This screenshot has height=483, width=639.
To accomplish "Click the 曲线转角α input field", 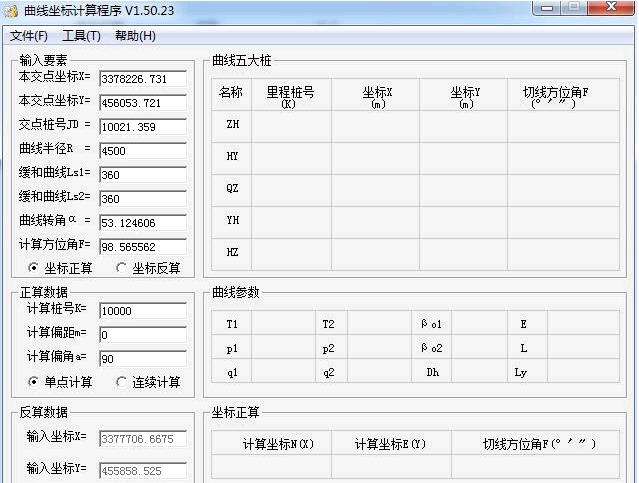I will point(143,223).
